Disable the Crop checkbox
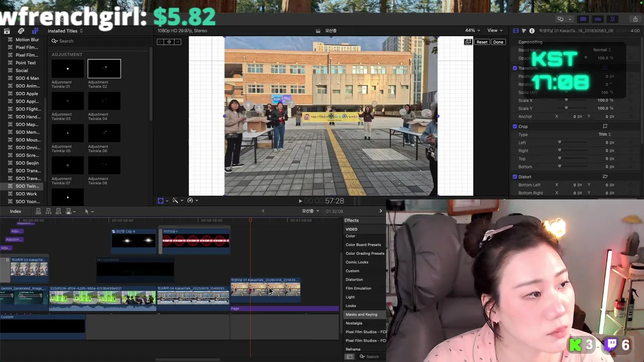Image resolution: width=644 pixels, height=362 pixels. point(515,126)
